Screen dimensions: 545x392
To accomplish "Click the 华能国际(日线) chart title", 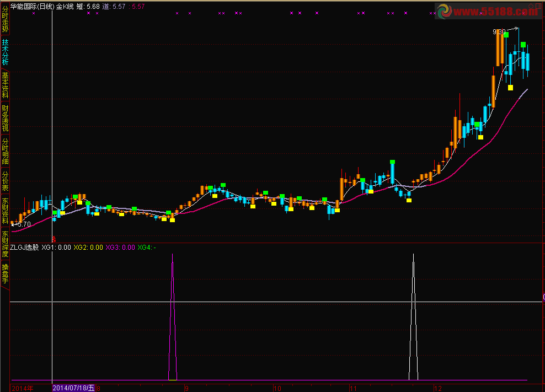I will coord(33,6).
